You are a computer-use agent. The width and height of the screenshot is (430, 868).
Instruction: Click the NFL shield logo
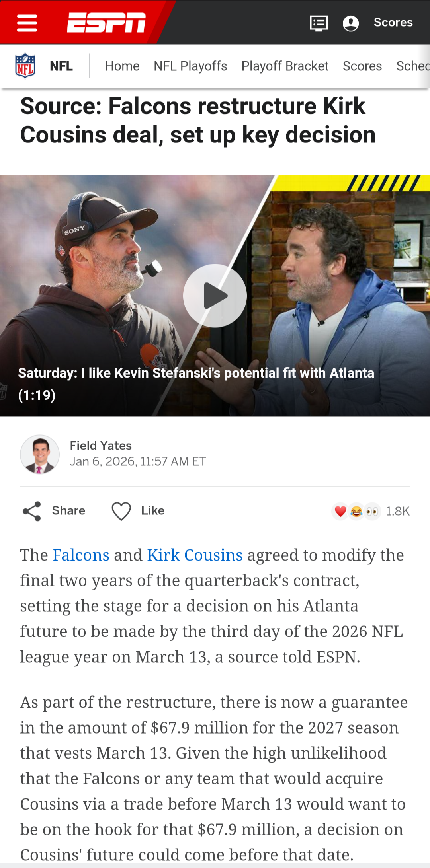click(x=25, y=66)
